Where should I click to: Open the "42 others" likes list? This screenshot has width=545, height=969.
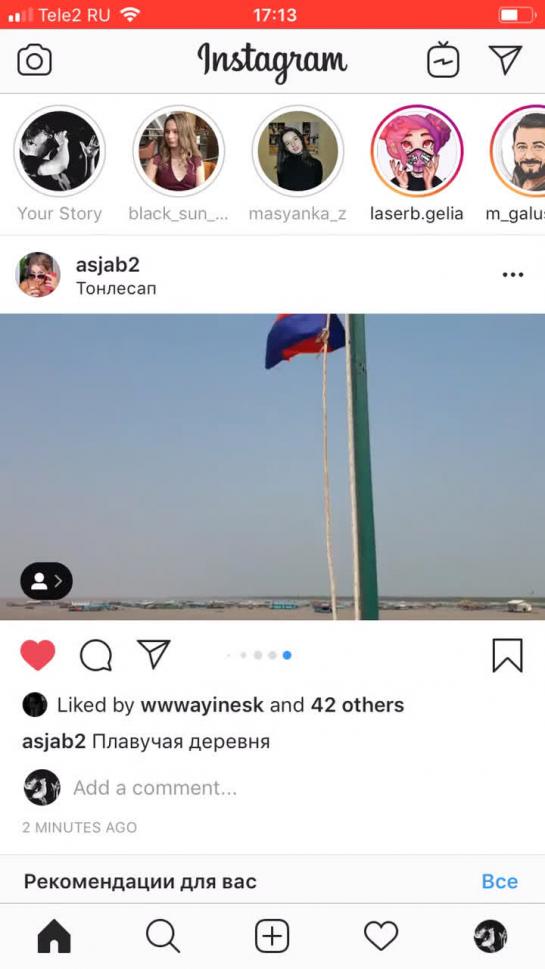coord(357,705)
